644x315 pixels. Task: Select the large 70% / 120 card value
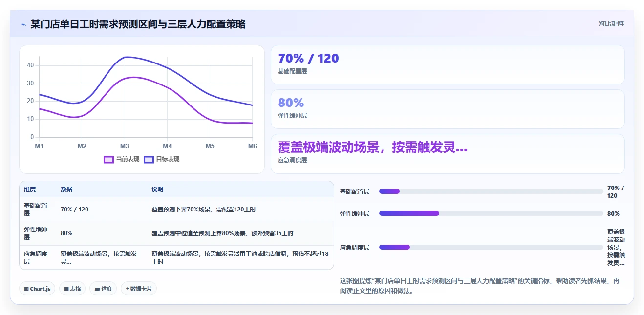tap(308, 58)
